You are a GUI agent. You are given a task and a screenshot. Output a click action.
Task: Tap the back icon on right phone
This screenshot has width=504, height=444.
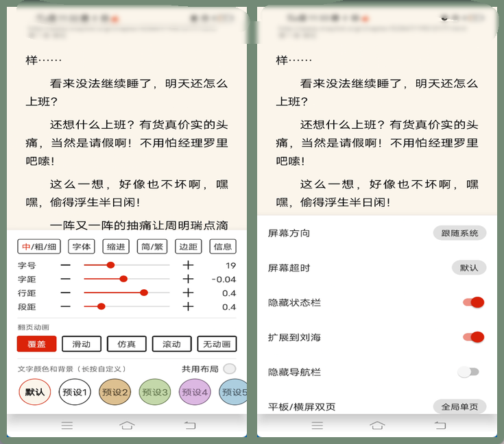tap(440, 425)
